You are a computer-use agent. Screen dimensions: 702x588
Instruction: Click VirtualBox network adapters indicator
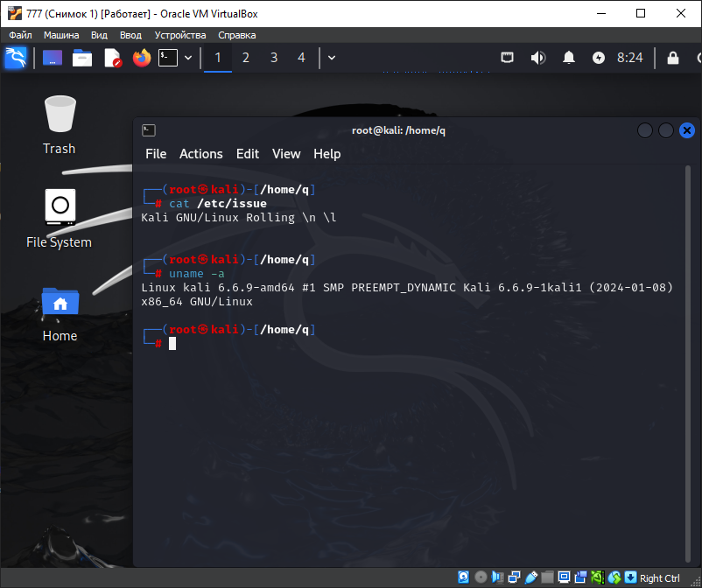[514, 577]
